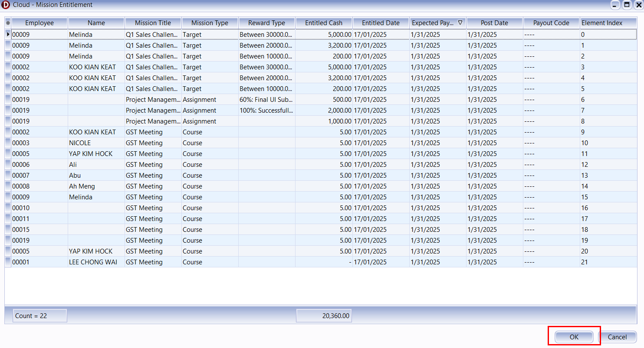Click the Count = 22 status field
The width and height of the screenshot is (644, 348).
39,315
